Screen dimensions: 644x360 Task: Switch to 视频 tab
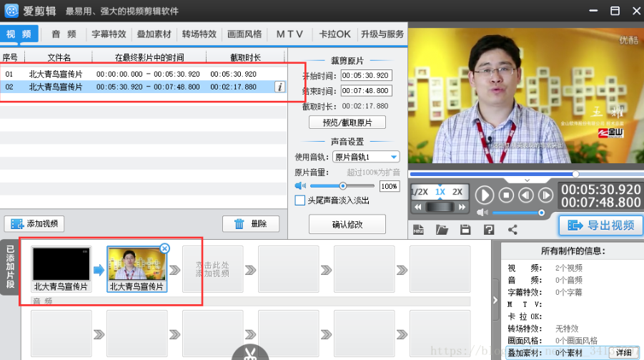coord(19,34)
